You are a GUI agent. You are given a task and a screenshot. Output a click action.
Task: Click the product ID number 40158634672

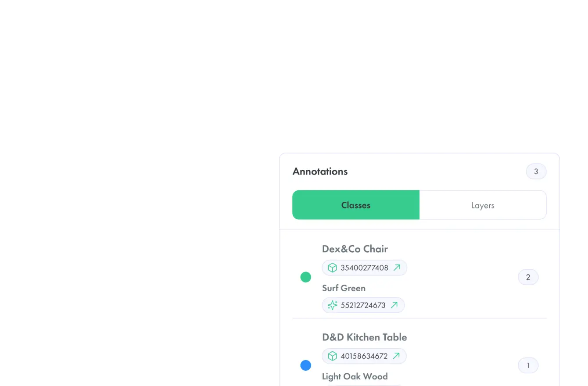364,356
